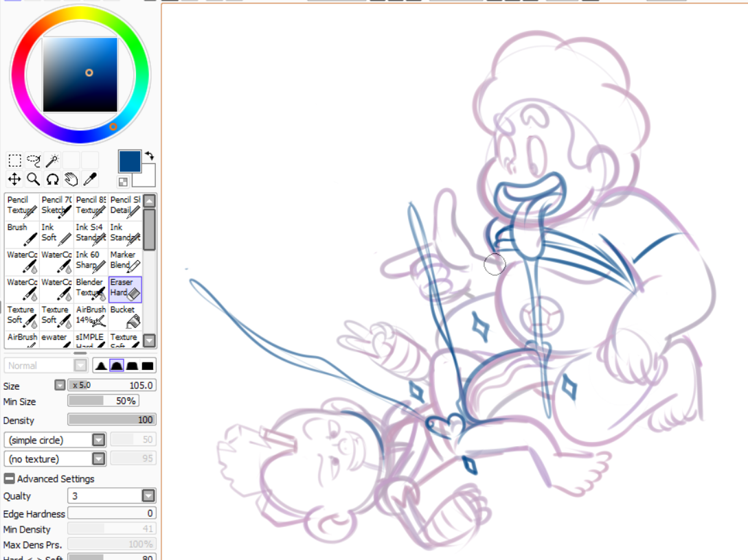The height and width of the screenshot is (560, 748).
Task: Select the rectangular Selection tool
Action: click(x=14, y=161)
